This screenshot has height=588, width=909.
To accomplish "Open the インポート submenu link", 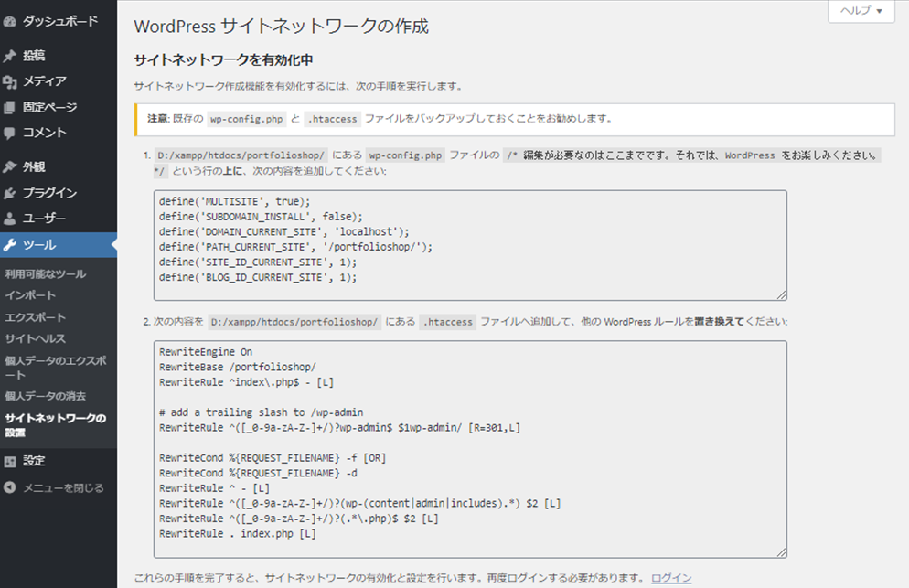I will [30, 295].
